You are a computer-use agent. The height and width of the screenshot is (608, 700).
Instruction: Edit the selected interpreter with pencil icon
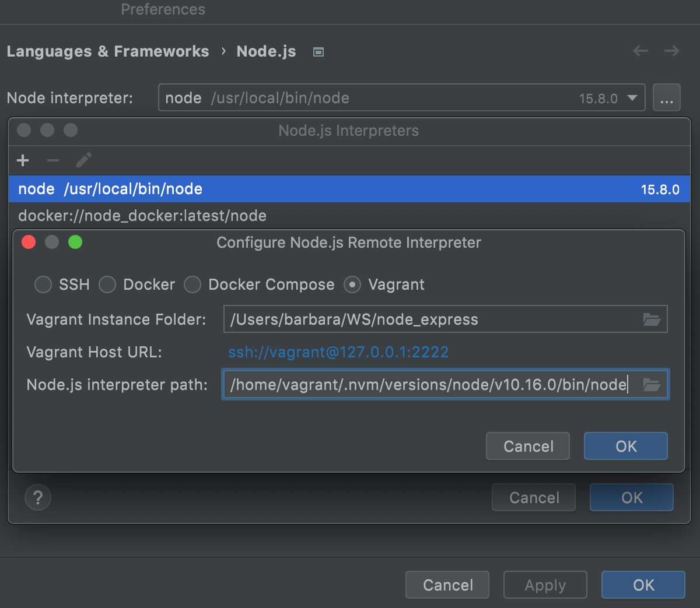click(x=83, y=160)
